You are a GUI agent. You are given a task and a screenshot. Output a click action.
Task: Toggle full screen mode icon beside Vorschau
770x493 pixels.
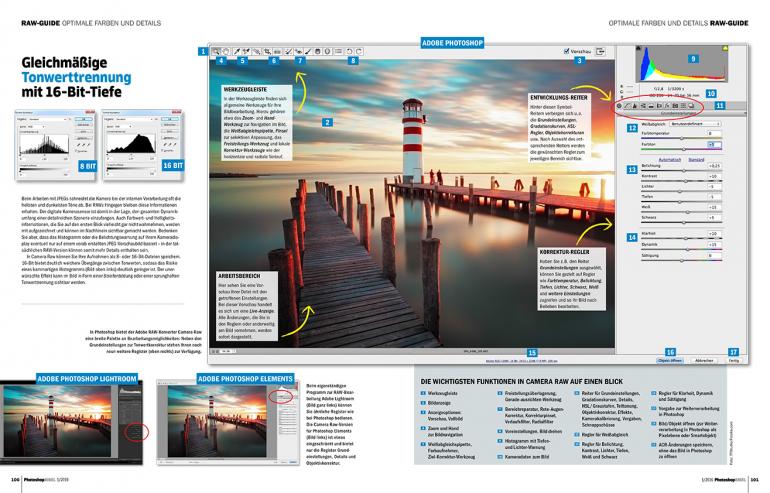pyautogui.click(x=600, y=51)
